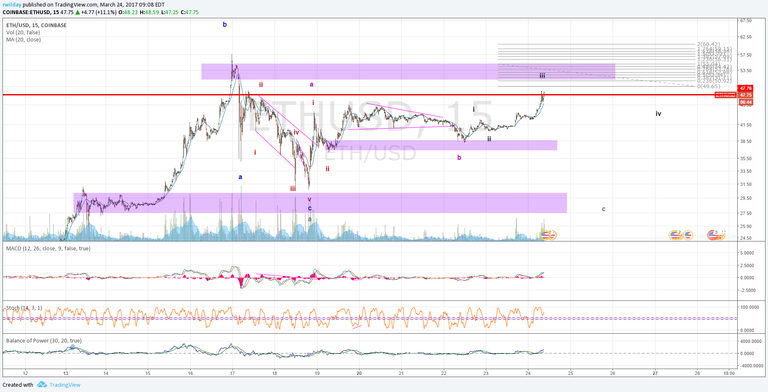Select the black wave label iii in Fibonacci zone

pyautogui.click(x=542, y=75)
